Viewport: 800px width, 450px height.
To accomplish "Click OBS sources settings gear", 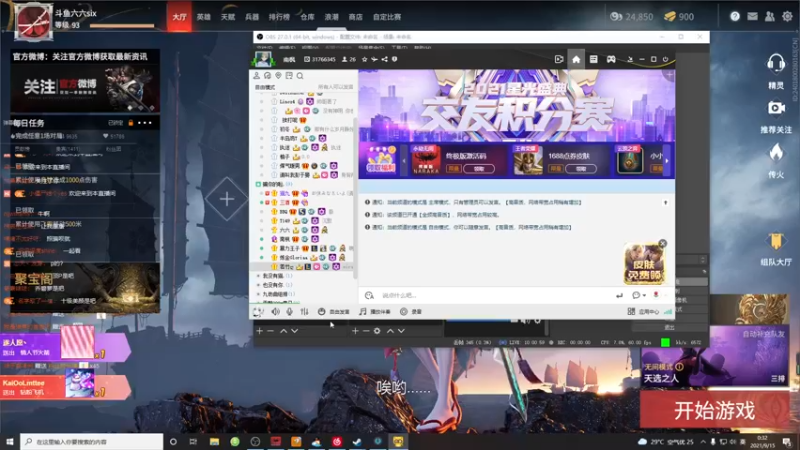I will (377, 331).
